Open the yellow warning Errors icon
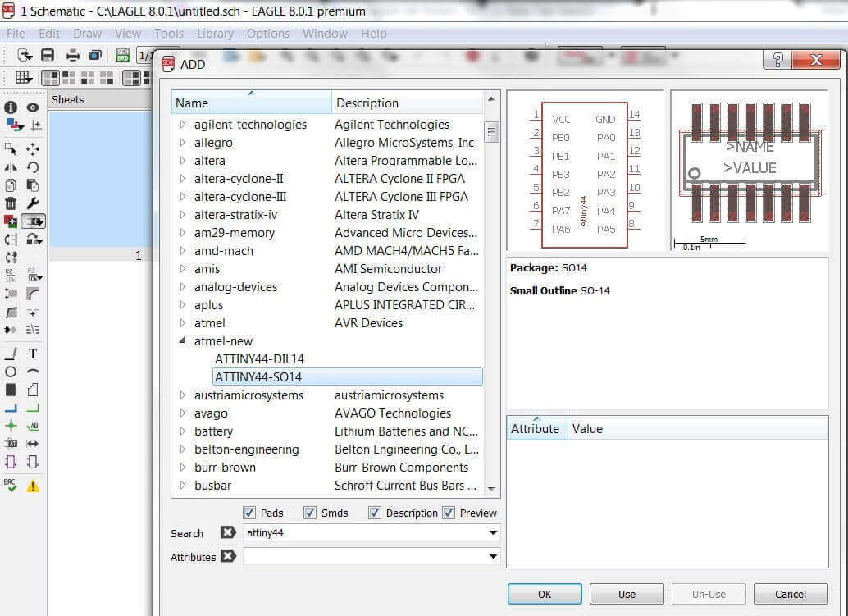 (33, 486)
